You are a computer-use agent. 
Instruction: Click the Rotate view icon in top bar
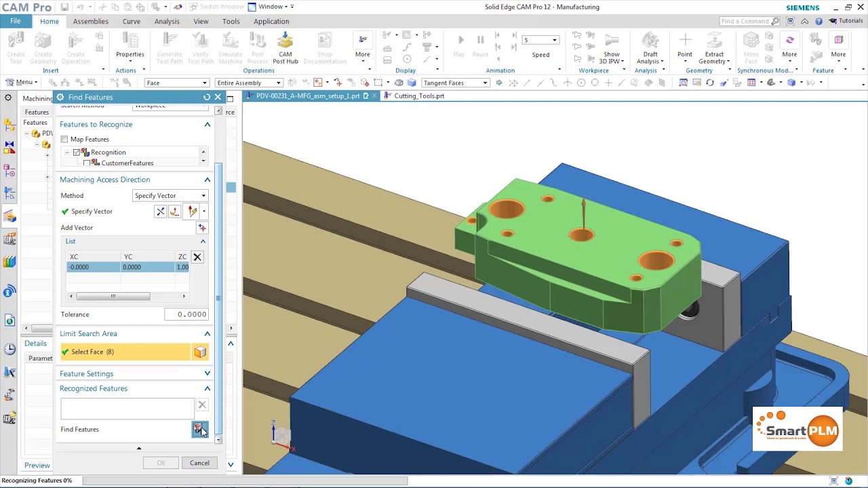(710, 83)
